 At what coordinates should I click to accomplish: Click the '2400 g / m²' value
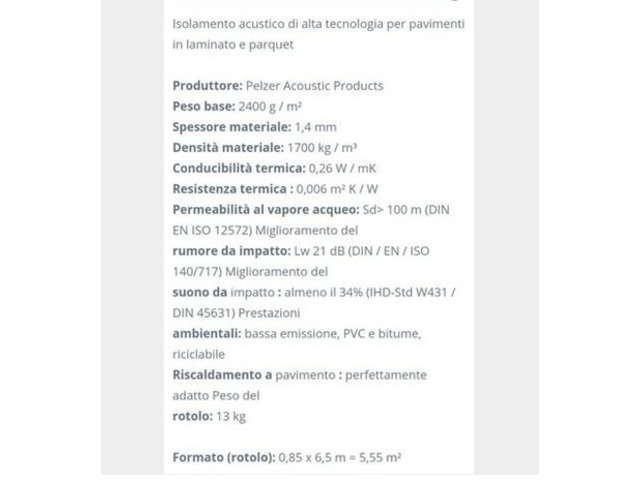270,107
